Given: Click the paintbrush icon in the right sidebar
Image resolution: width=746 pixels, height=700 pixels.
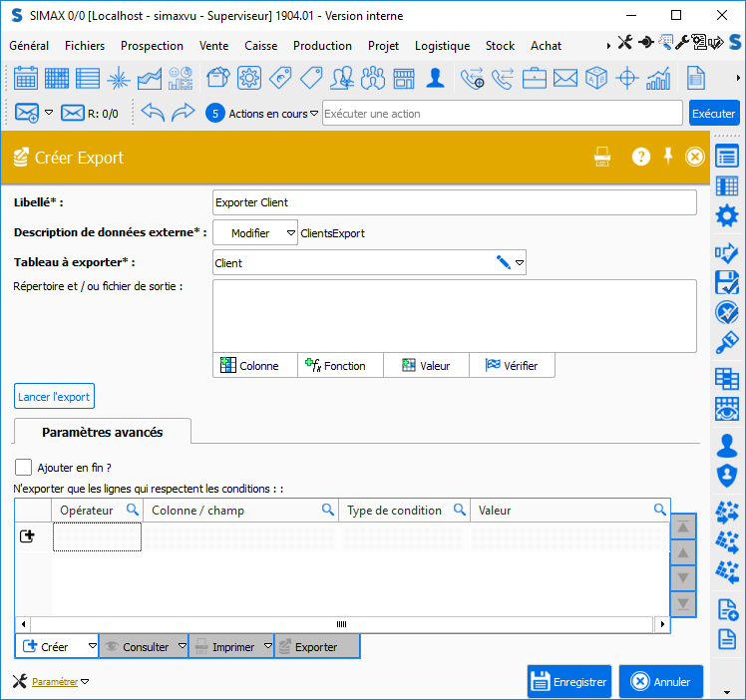Looking at the screenshot, I should [727, 344].
